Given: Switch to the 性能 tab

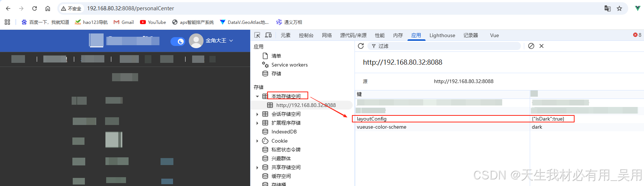Looking at the screenshot, I should 380,35.
